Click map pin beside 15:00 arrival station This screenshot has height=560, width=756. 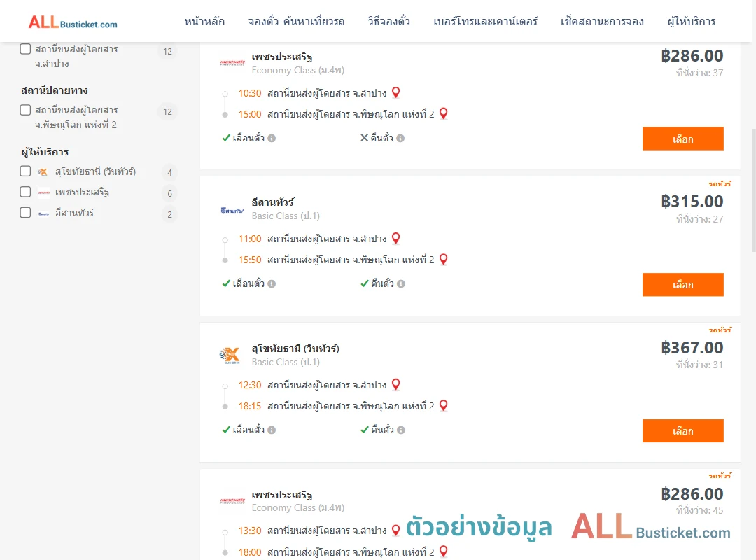(444, 113)
